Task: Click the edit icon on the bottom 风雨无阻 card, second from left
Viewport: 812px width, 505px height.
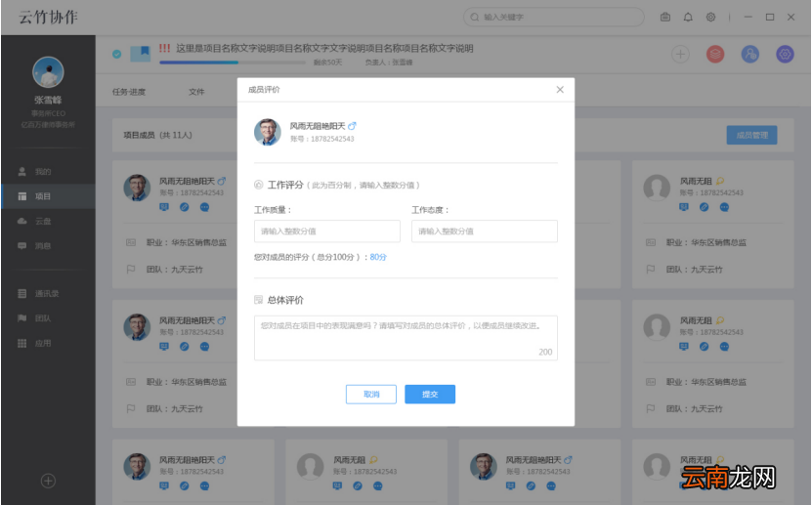Action: pyautogui.click(x=358, y=485)
